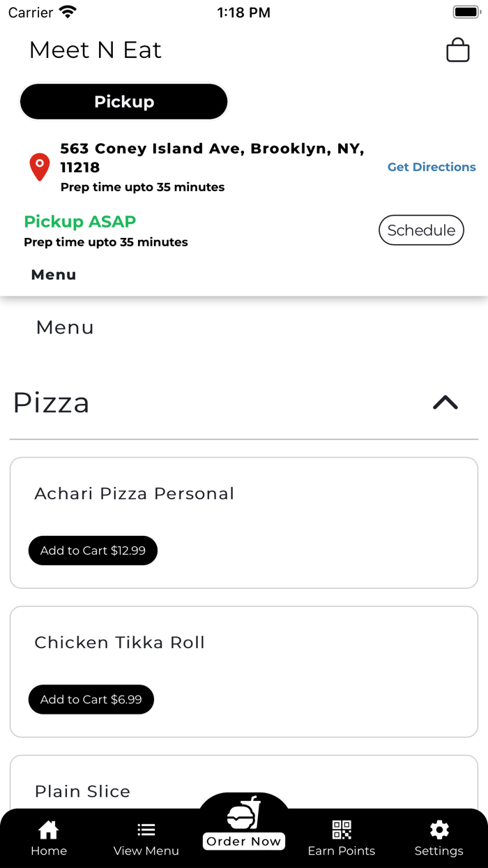488x868 pixels.
Task: Select the Menu tab under Pickup ASAP
Action: (54, 275)
